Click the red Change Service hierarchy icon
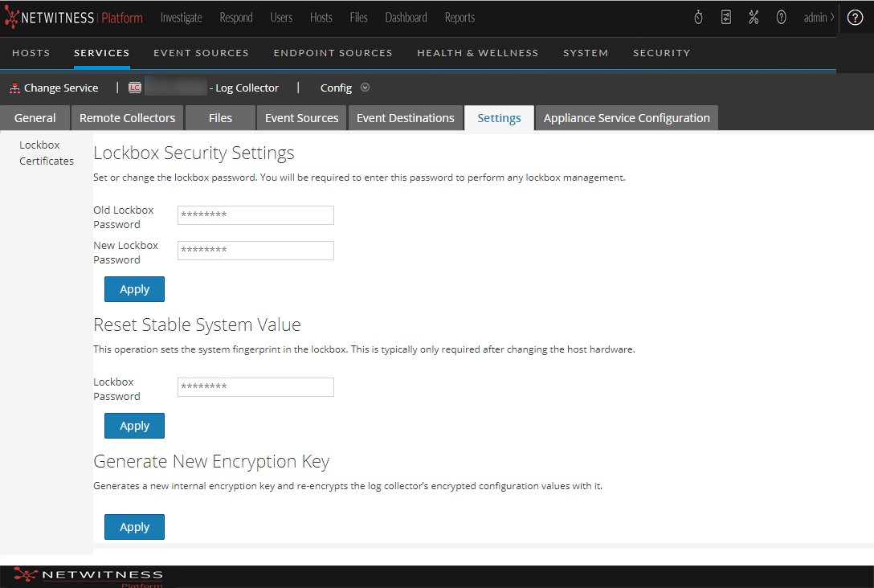 pos(14,88)
